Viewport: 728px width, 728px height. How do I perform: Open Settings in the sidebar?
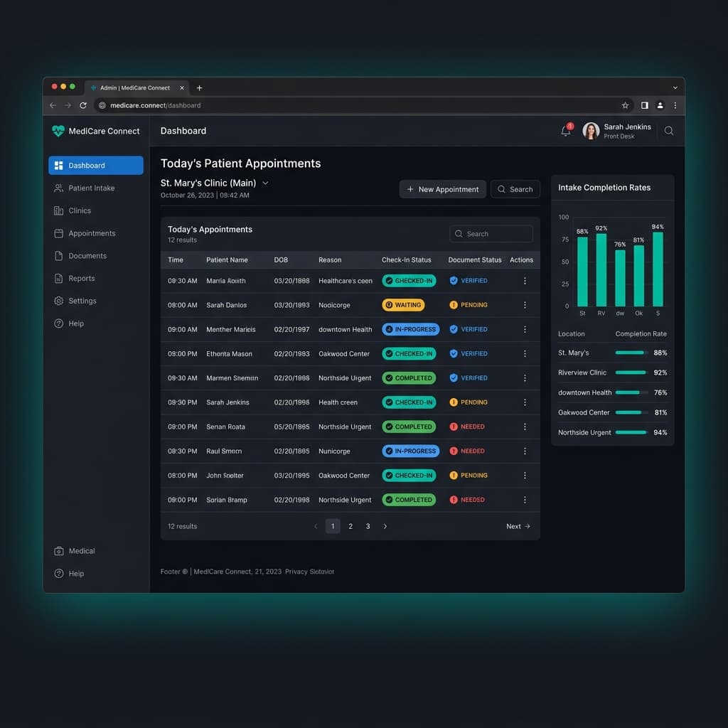96,301
